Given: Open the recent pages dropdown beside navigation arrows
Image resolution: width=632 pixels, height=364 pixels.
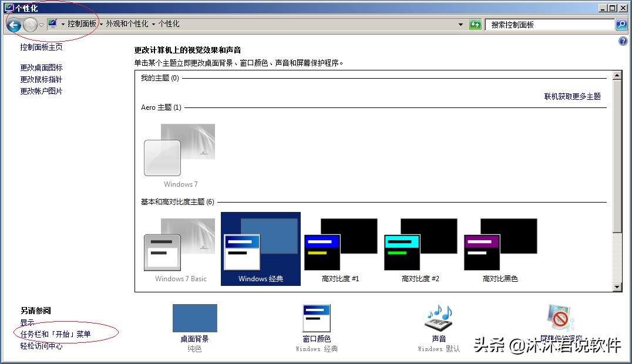Looking at the screenshot, I should [x=41, y=24].
